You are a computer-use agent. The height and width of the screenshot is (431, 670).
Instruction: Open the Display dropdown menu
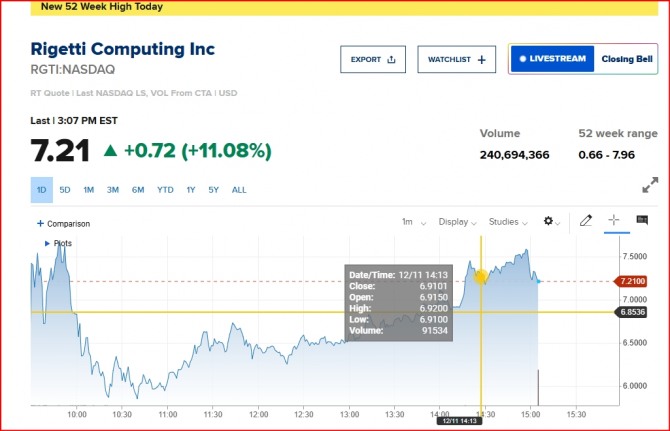(457, 222)
